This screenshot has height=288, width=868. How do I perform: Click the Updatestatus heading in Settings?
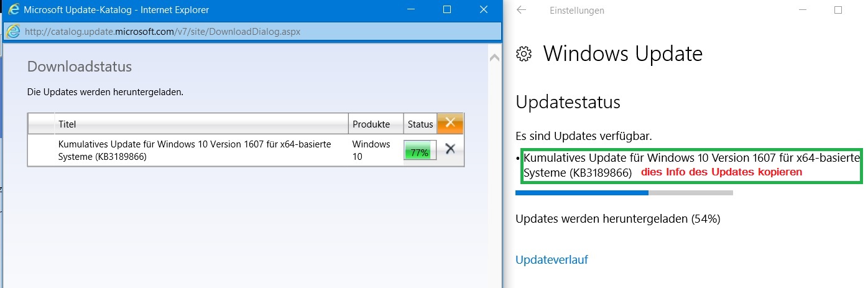(568, 102)
